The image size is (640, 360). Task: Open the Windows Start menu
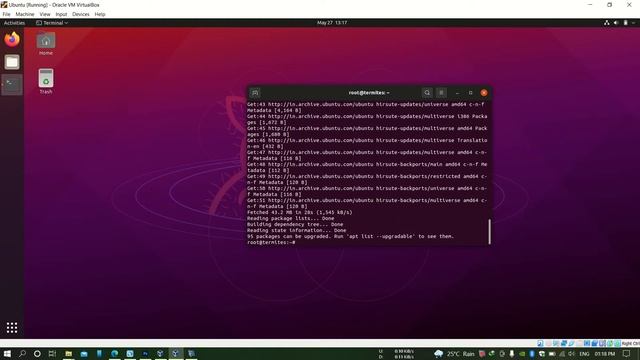pos(7,353)
